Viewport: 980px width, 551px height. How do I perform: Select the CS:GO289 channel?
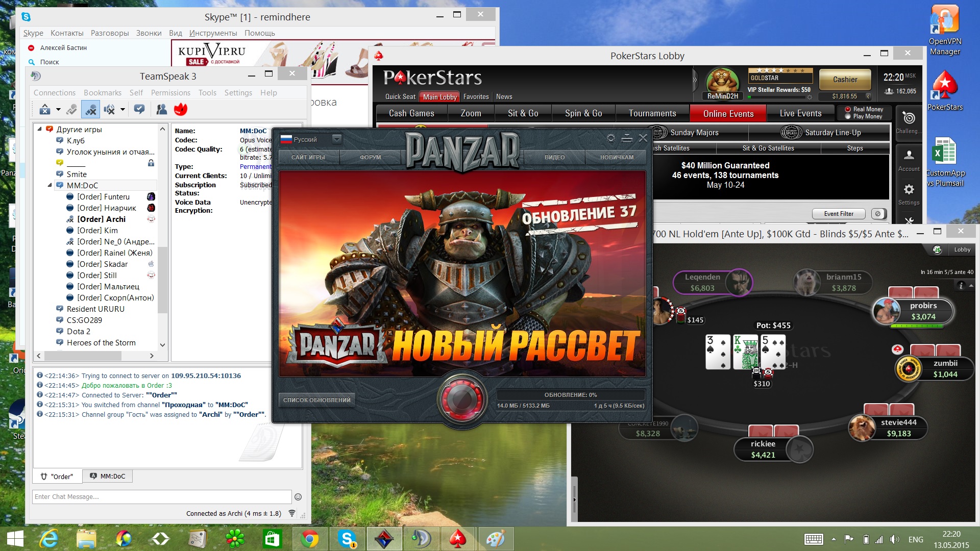pyautogui.click(x=84, y=320)
